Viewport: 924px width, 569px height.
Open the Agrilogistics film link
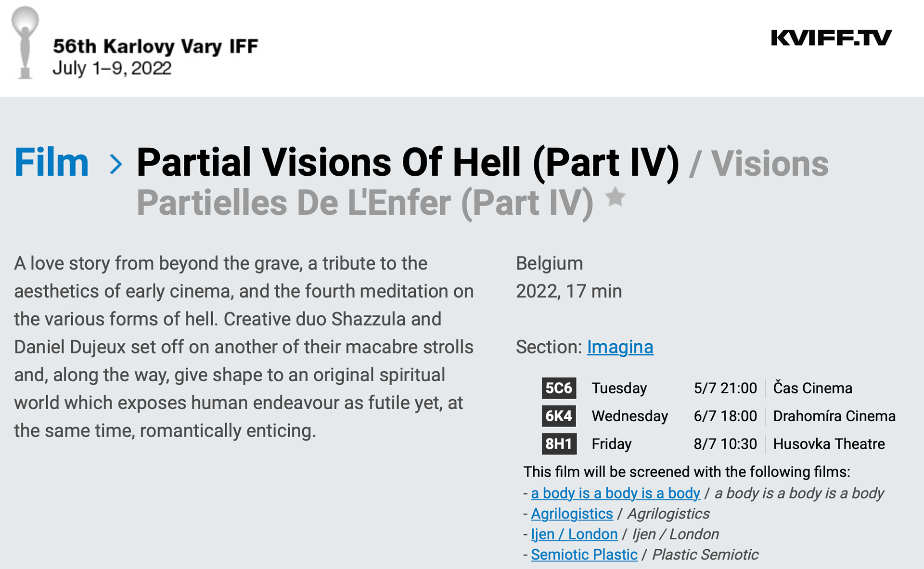click(572, 514)
